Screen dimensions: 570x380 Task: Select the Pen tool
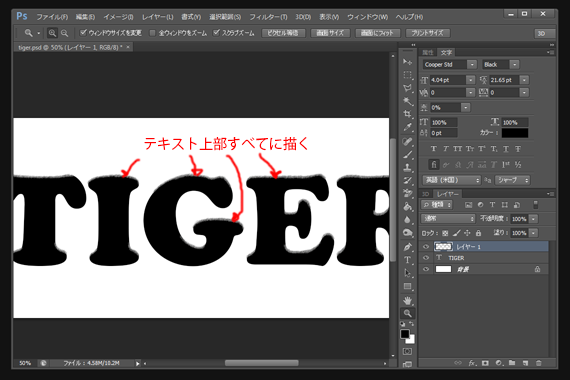[408, 247]
